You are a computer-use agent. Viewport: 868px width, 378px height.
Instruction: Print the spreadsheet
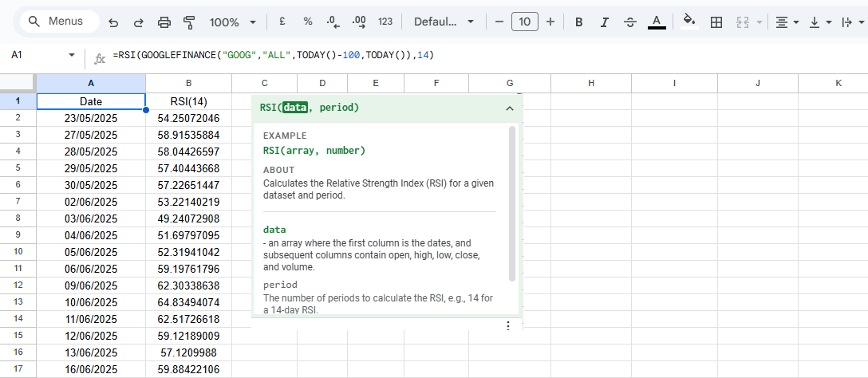[164, 22]
